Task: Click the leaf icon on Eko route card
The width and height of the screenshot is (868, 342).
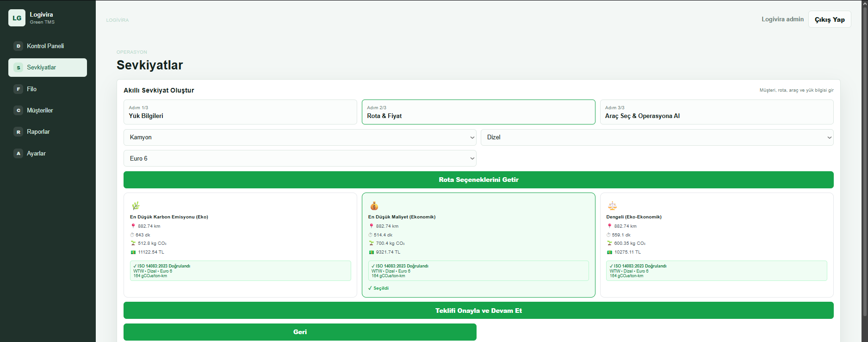Action: tap(136, 205)
